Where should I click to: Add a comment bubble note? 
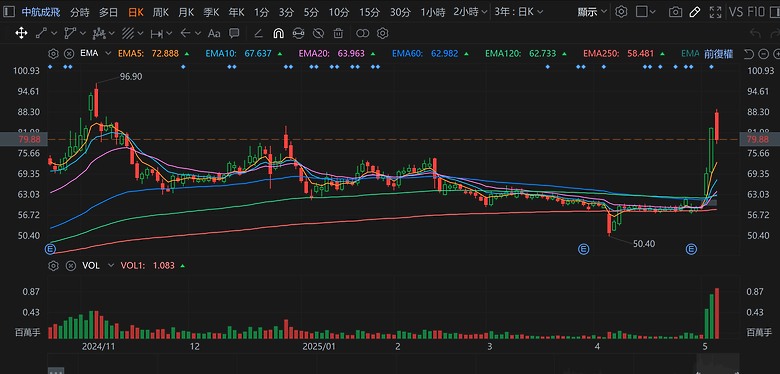point(234,33)
